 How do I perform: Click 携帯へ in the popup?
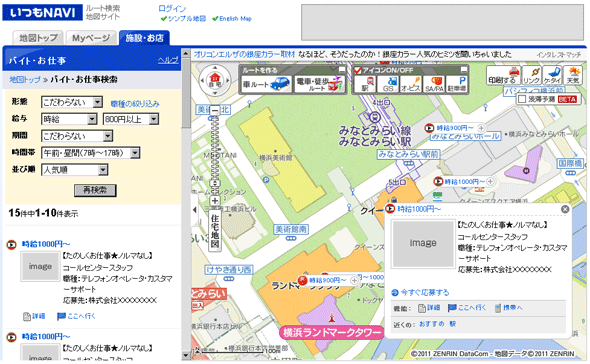(x=509, y=308)
